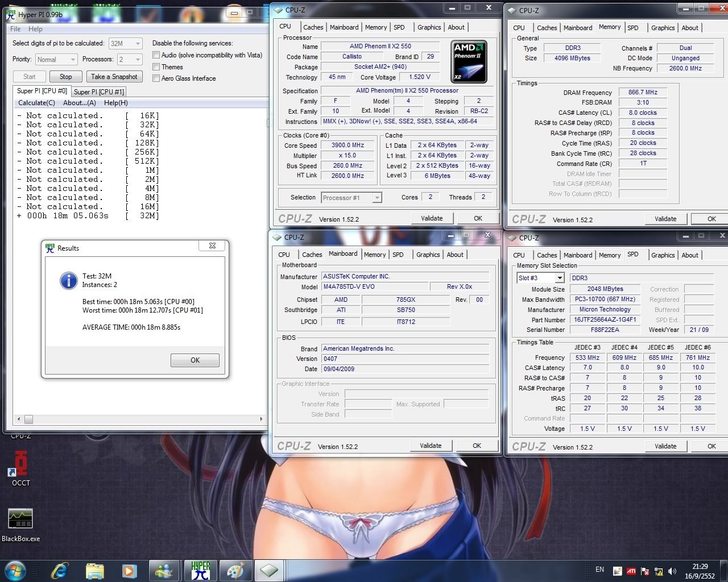Click title icon of the CPU-Z Processor window
The image size is (728, 582).
click(x=278, y=10)
